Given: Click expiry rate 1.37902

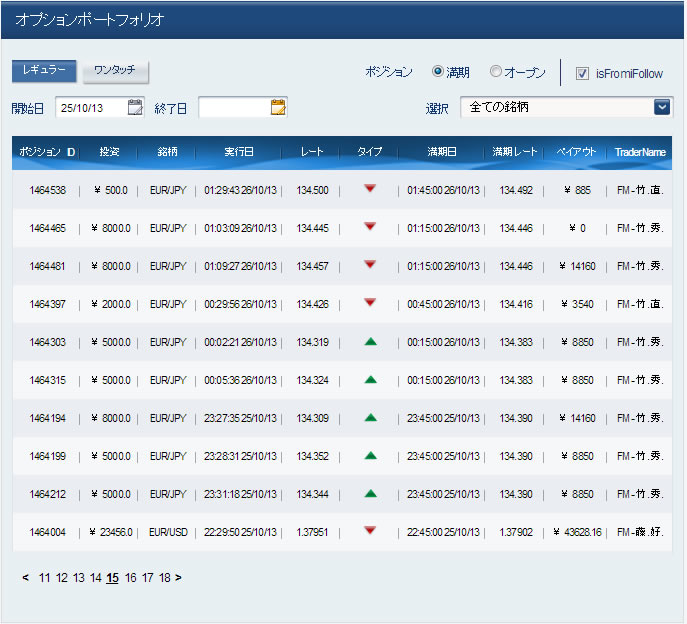Looking at the screenshot, I should (516, 532).
